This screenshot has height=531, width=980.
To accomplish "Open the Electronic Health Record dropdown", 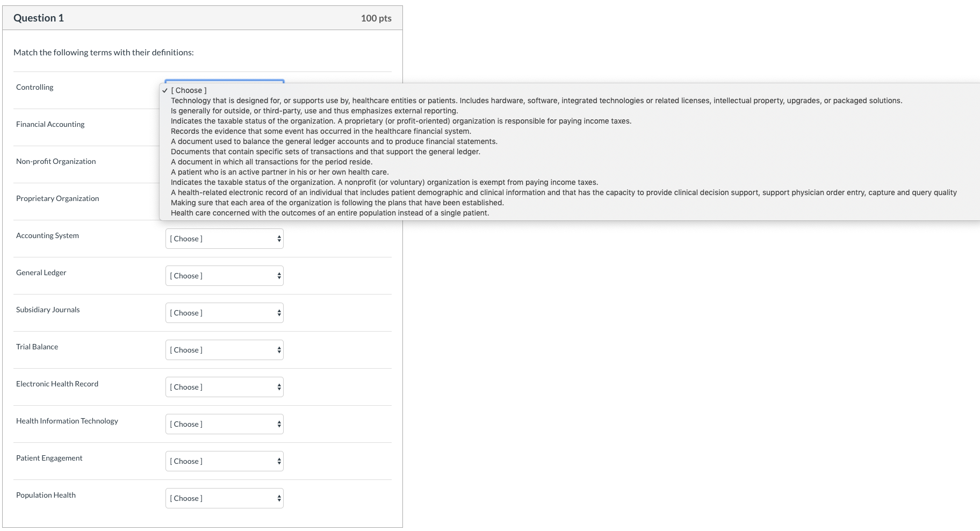I will point(225,387).
